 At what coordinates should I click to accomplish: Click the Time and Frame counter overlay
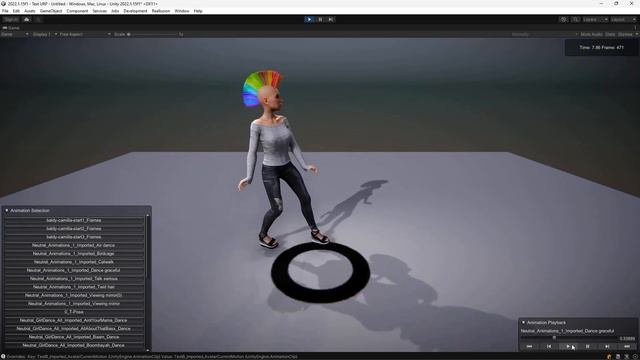pos(602,48)
